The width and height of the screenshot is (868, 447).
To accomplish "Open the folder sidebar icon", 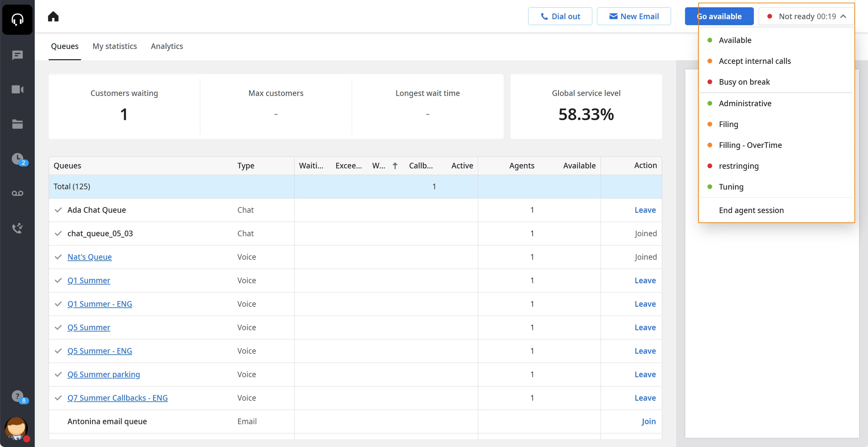I will point(17,124).
